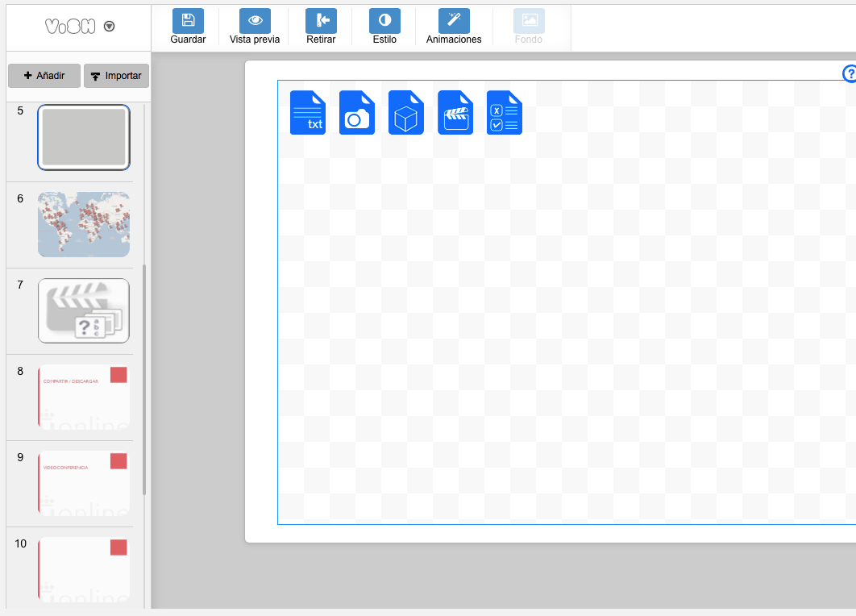Insert an image using camera file icon
Screen dimensions: 856x616
(x=357, y=112)
